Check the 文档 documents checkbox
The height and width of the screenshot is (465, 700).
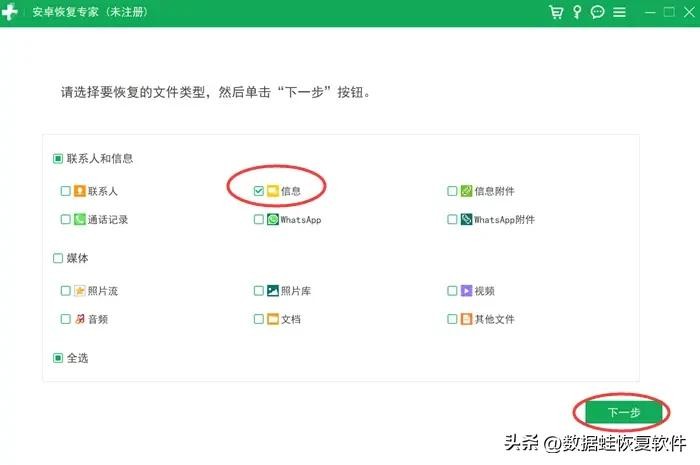259,319
